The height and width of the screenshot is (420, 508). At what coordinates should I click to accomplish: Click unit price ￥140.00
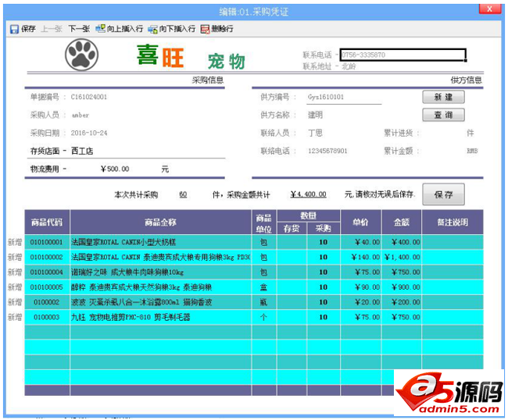[366, 257]
